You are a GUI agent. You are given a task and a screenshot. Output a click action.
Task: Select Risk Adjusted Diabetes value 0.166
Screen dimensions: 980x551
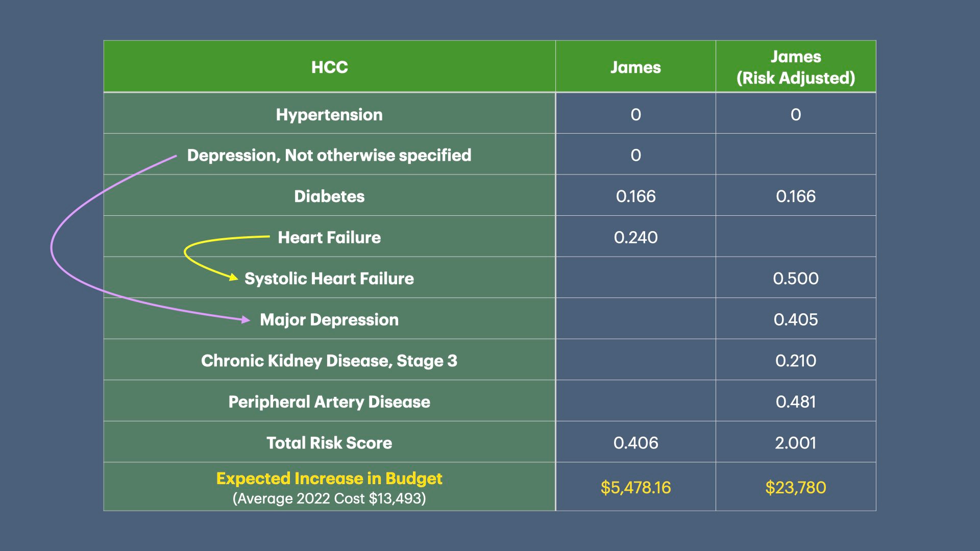click(796, 196)
